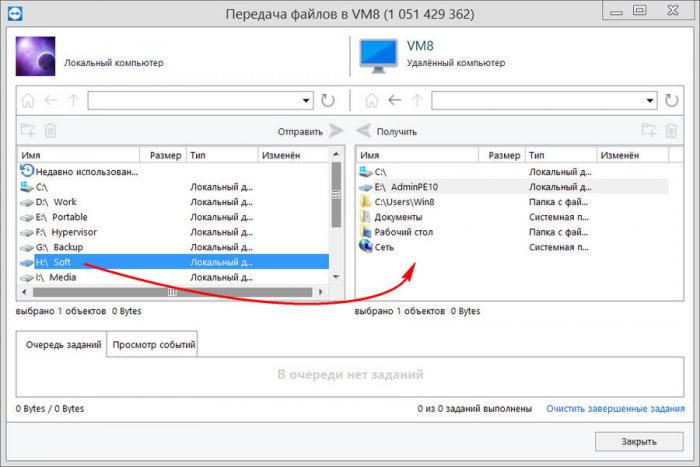Image resolution: width=700 pixels, height=467 pixels.
Task: Sort the local list by the Имя column
Action: [79, 155]
